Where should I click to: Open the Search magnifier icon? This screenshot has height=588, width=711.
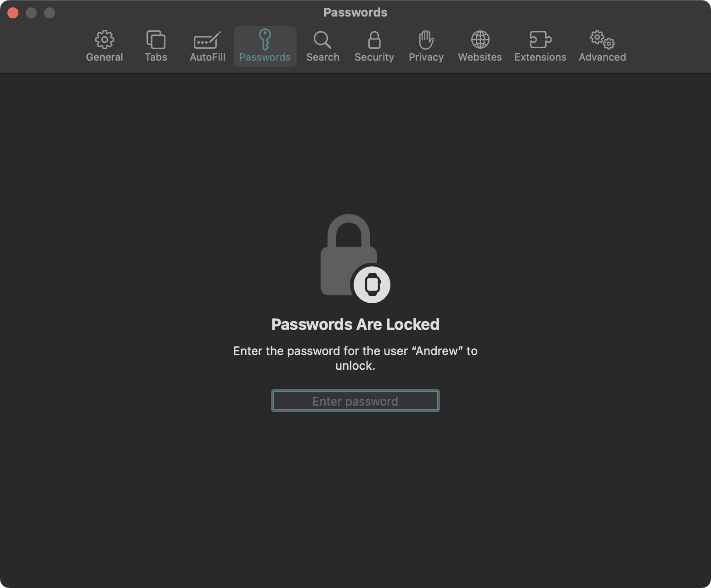click(x=322, y=40)
